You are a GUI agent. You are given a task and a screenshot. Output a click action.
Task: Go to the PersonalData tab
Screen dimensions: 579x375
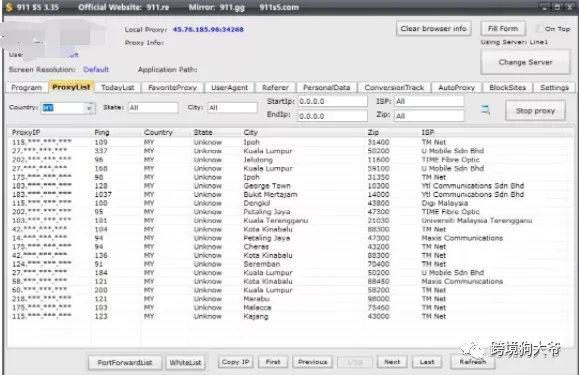pos(326,87)
